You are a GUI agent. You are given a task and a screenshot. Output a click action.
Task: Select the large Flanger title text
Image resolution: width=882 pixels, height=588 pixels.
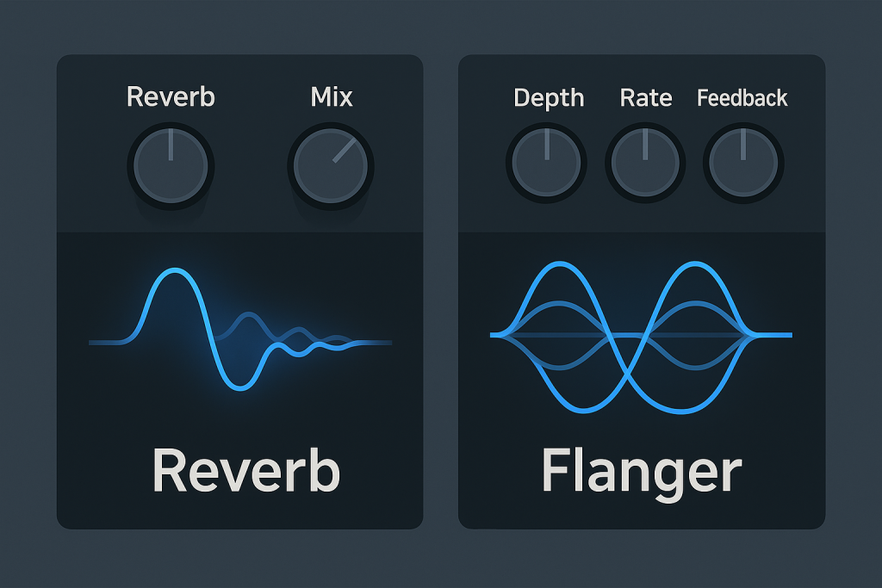[x=641, y=471]
